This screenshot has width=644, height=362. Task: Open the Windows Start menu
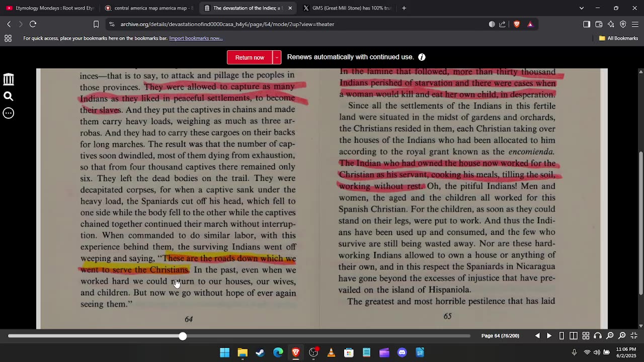pyautogui.click(x=225, y=352)
